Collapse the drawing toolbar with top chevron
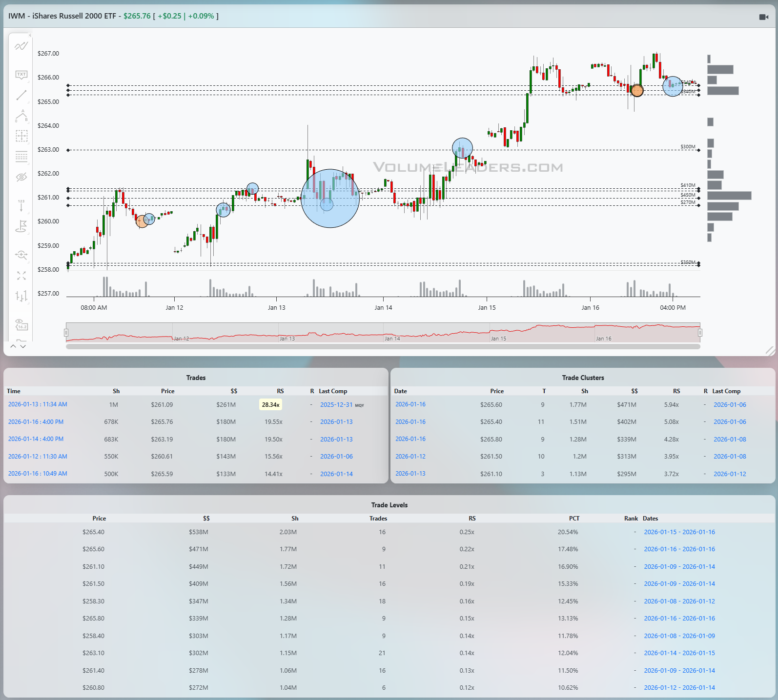 [x=30, y=35]
